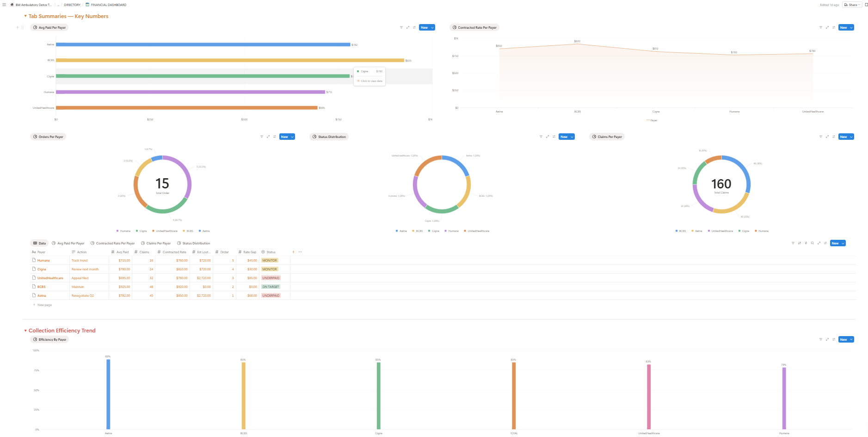Open the Claims Per Payer donut chart full screen
The height and width of the screenshot is (437, 868).
827,137
